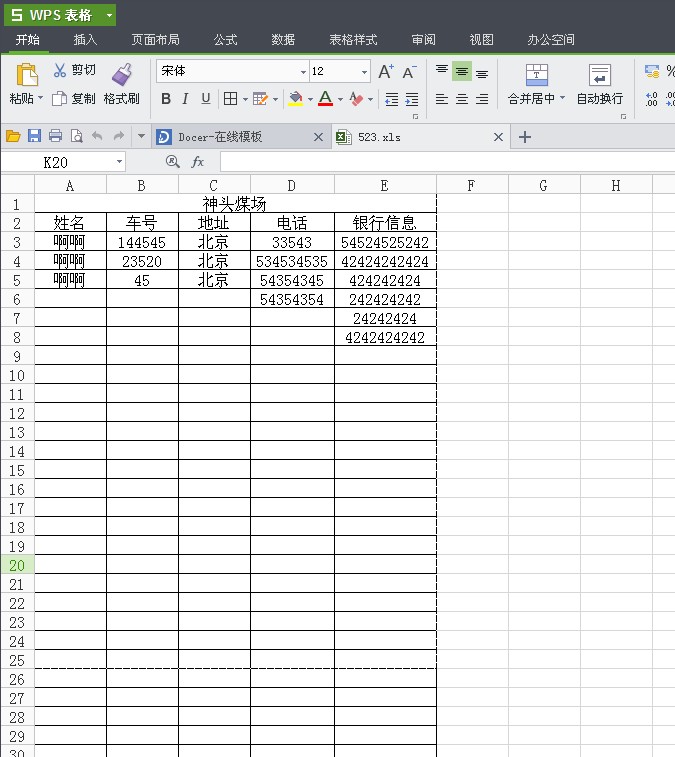Switch to the 插入 ribbon tab
Screen dimensions: 675x757
point(85,40)
